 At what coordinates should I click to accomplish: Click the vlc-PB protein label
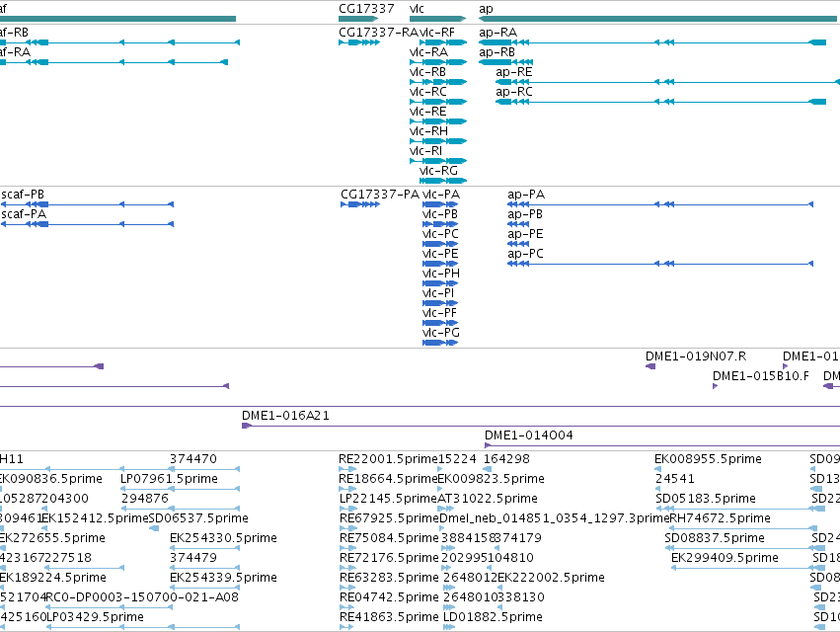(440, 214)
